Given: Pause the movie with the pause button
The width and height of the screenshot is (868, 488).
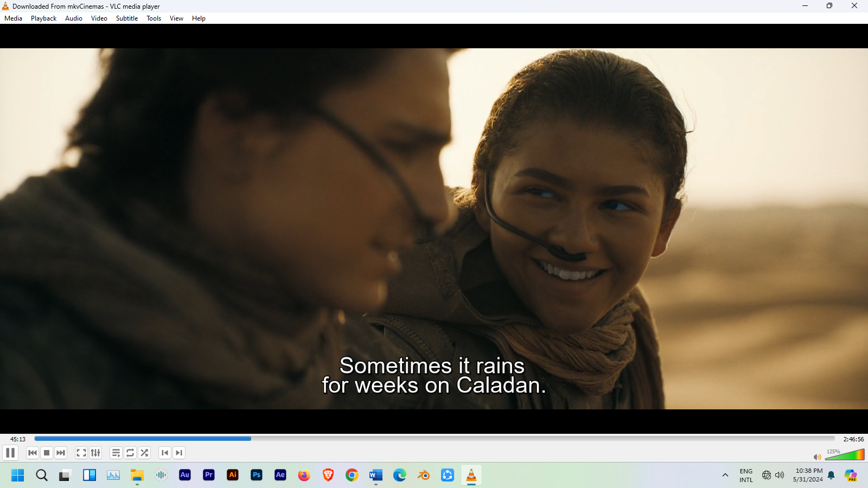Looking at the screenshot, I should [10, 453].
